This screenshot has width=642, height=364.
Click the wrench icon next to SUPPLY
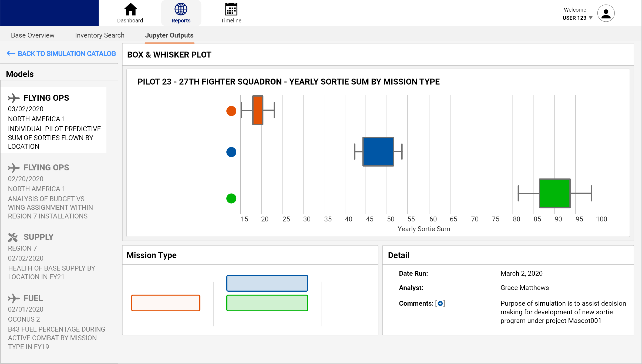[x=13, y=237]
